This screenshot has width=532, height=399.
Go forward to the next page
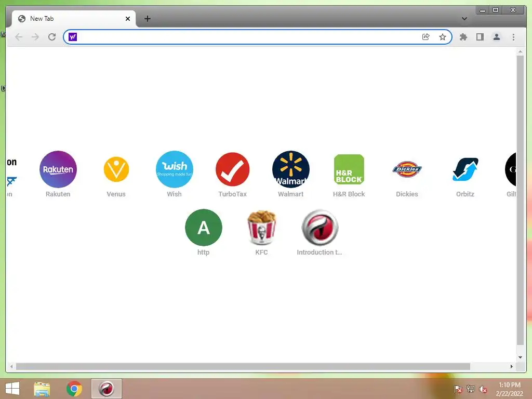tap(35, 37)
